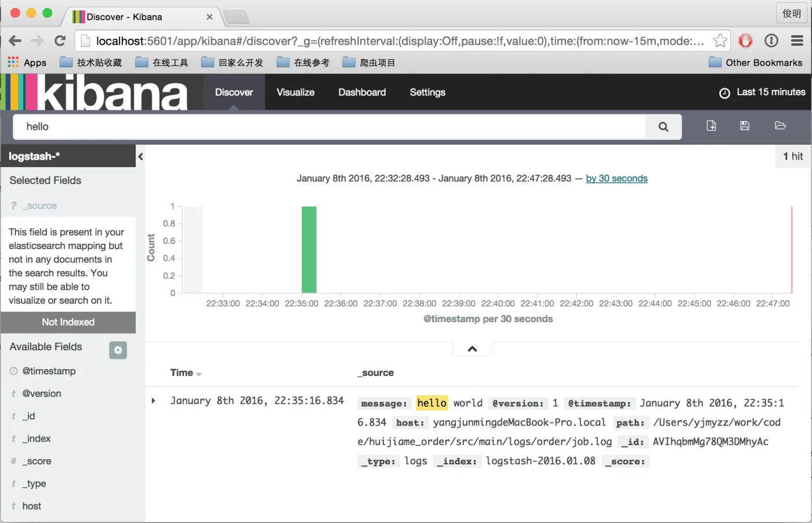
Task: Switch to the Visualize tab
Action: pyautogui.click(x=295, y=92)
